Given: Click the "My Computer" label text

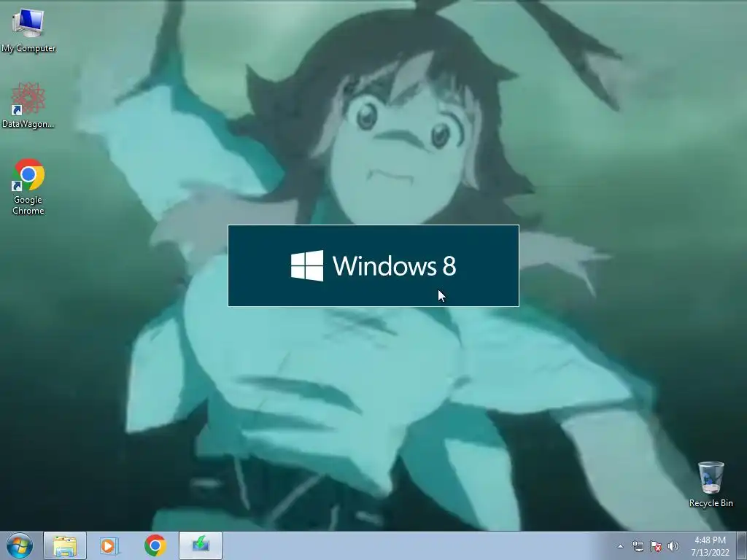Looking at the screenshot, I should pos(28,48).
